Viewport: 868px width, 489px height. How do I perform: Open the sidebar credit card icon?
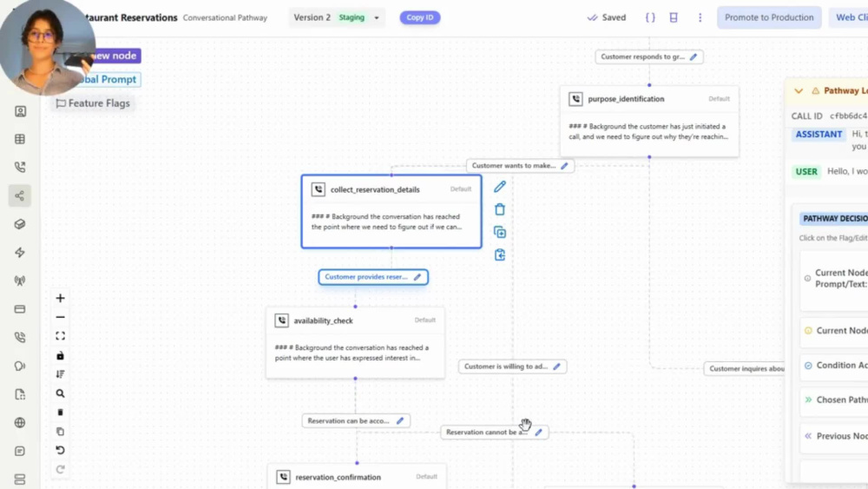tap(20, 309)
